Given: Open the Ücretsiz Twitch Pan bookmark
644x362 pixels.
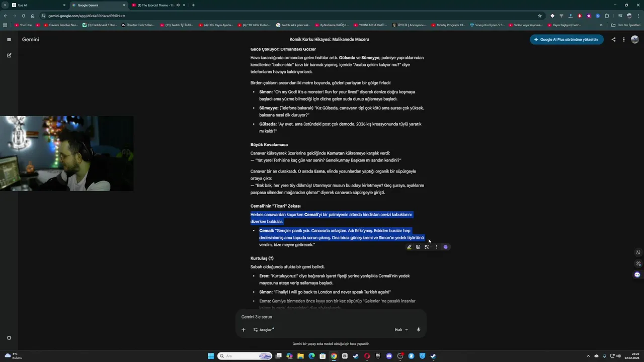Looking at the screenshot, I should (138, 25).
